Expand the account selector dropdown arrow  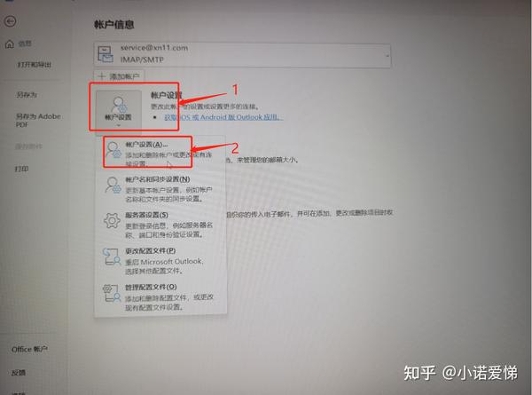(387, 55)
